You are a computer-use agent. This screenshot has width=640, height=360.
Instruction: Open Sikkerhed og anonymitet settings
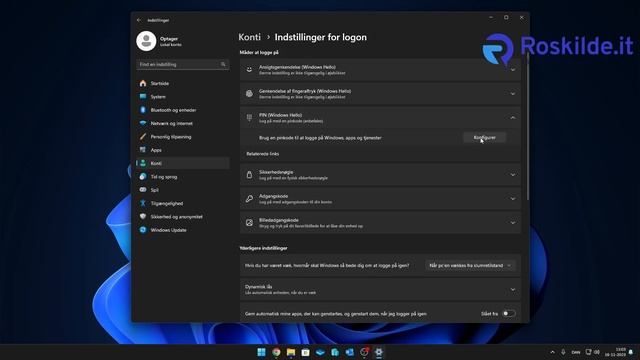pyautogui.click(x=182, y=217)
